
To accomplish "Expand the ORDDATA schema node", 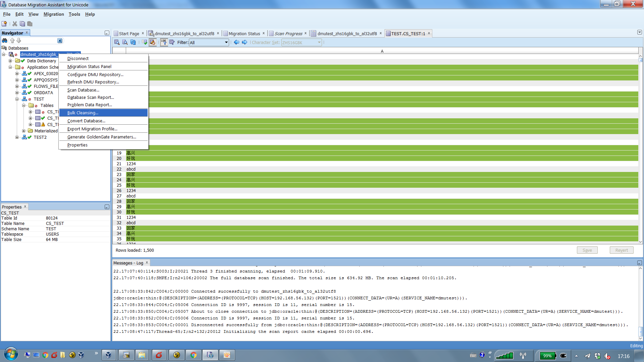I will pyautogui.click(x=17, y=93).
